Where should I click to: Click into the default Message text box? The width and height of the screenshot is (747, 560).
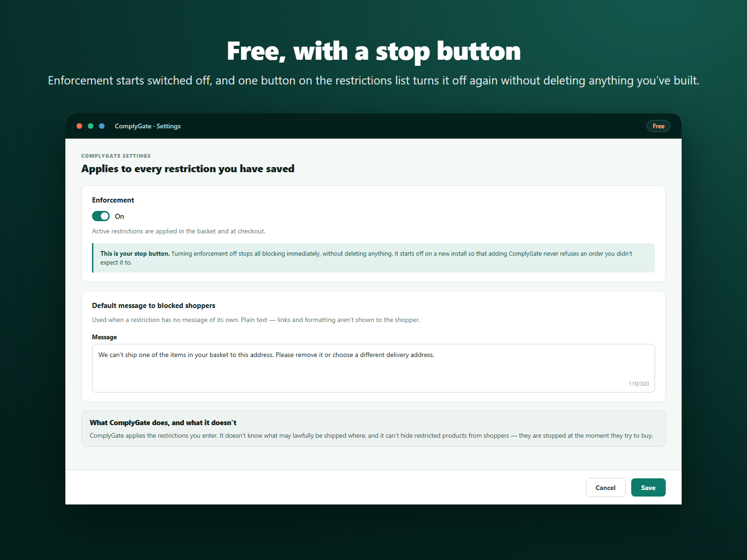(373, 368)
